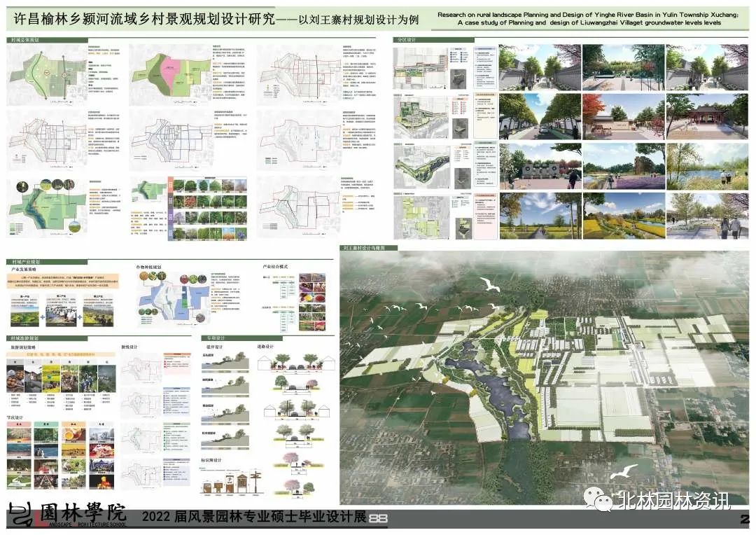Screen dimensions: 756x535
Task: Open the tree-lined road rendering with cars
Action: pyautogui.click(x=540, y=116)
